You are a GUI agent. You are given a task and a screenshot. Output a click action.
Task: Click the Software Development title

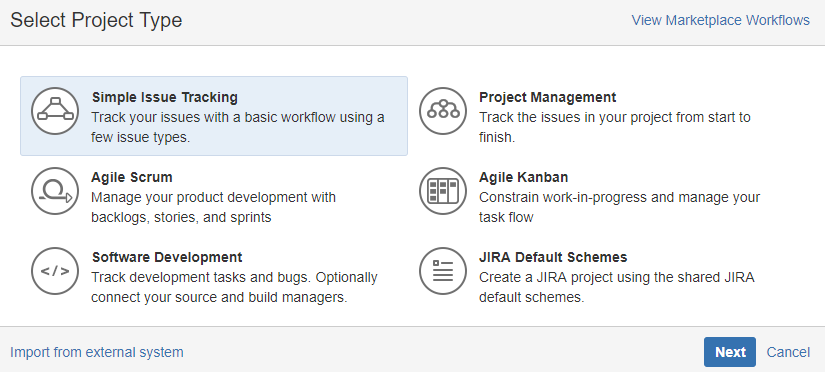pyautogui.click(x=167, y=257)
